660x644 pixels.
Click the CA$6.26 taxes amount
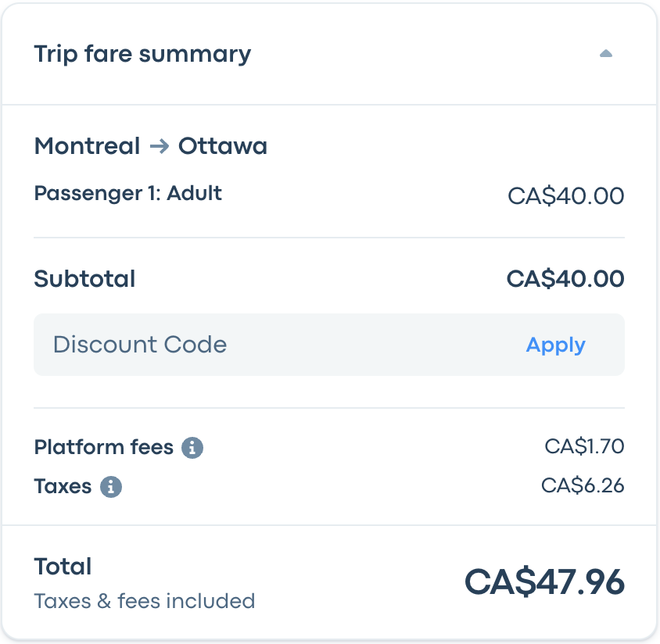(x=583, y=486)
